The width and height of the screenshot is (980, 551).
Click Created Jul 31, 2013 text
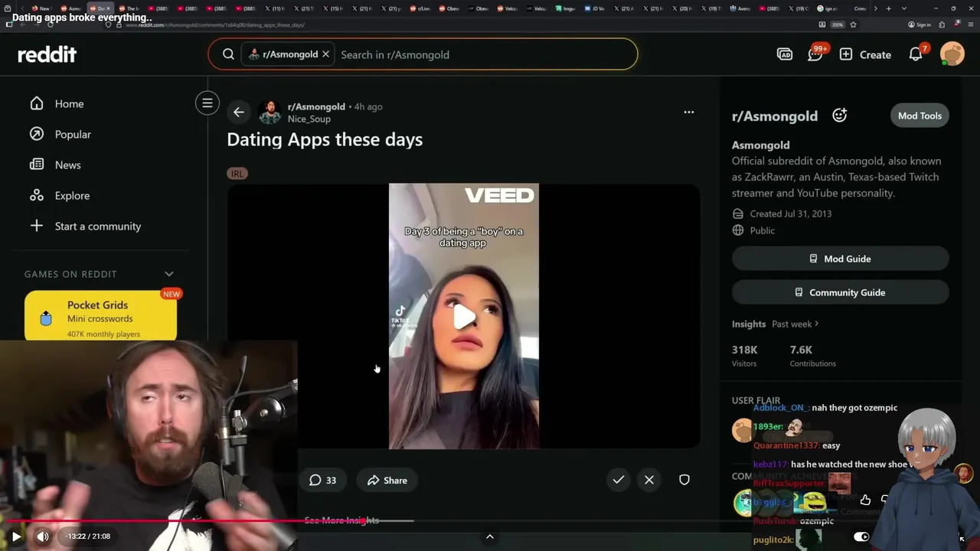click(x=791, y=214)
